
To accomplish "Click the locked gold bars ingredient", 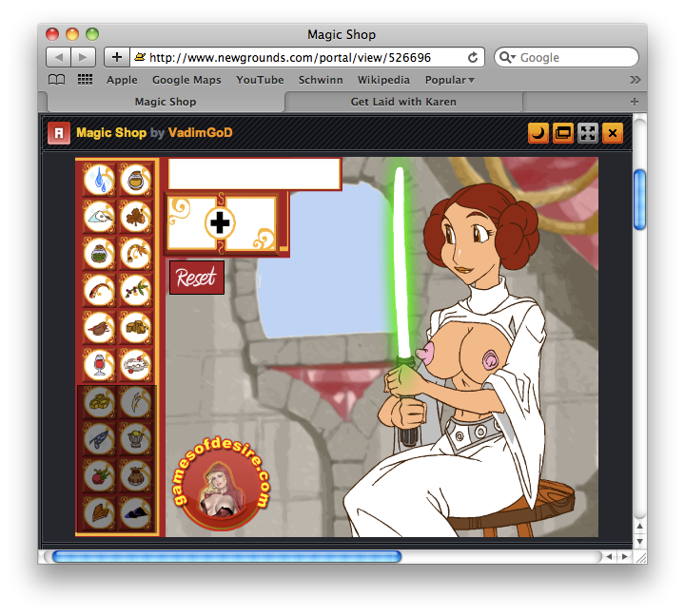I will click(99, 402).
